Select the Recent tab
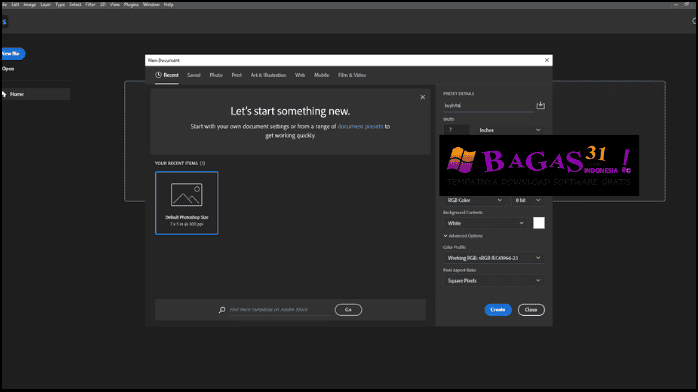 [x=167, y=75]
